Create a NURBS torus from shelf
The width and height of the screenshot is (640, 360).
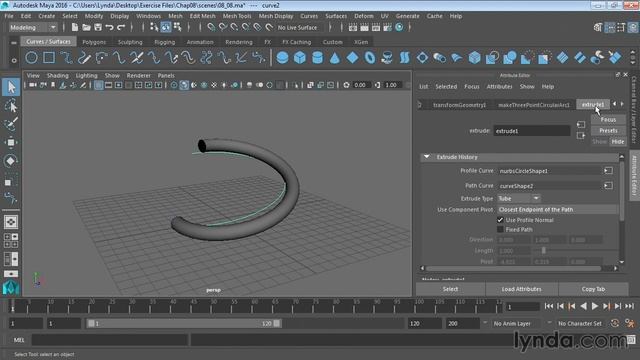(370, 58)
